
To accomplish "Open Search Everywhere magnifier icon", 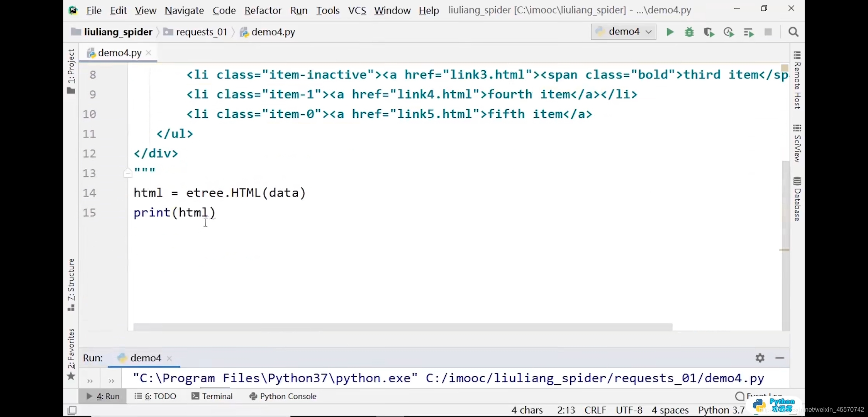I will (x=793, y=32).
